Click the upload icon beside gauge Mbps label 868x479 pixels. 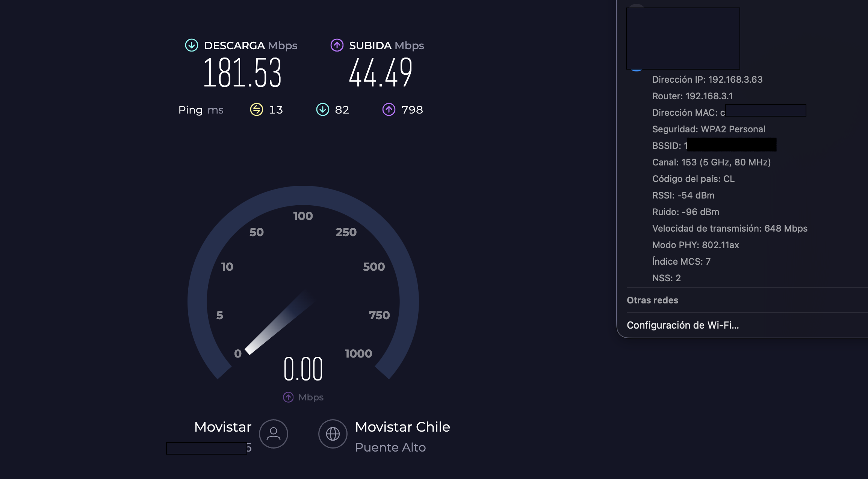pos(288,397)
